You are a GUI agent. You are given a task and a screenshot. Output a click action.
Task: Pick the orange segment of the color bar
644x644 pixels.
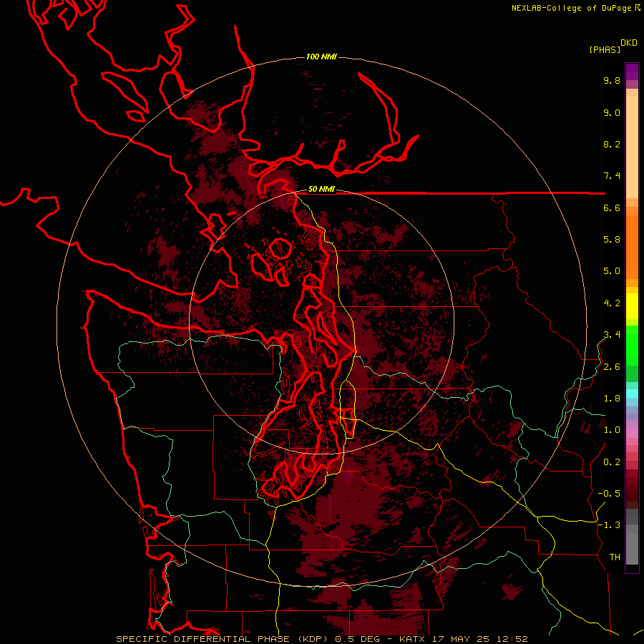coord(632,248)
